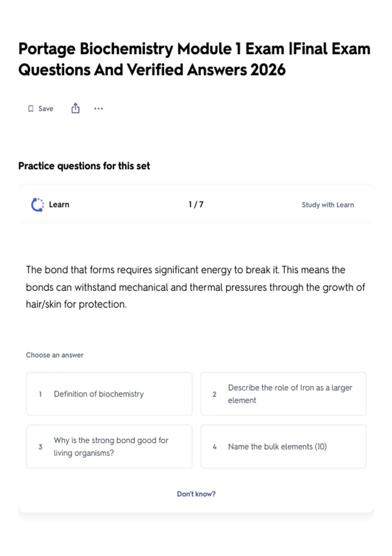
Task: Click the circular Learn mode icon
Action: tap(37, 205)
